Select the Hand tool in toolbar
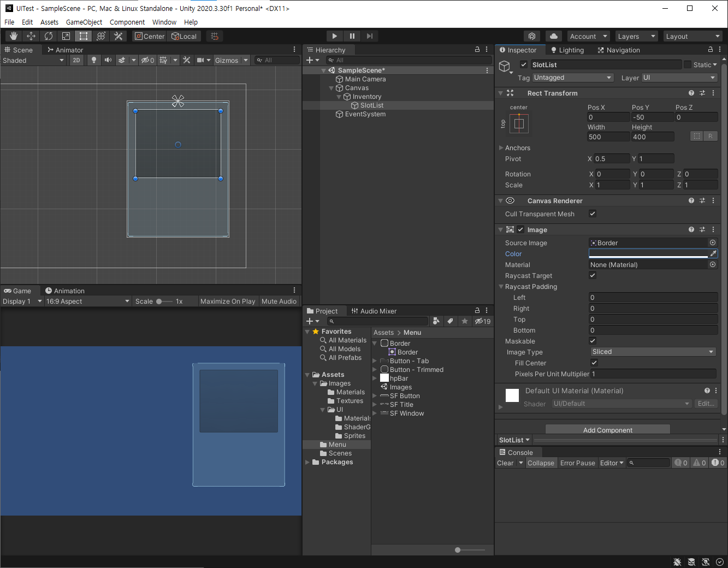The width and height of the screenshot is (728, 568). pyautogui.click(x=14, y=36)
